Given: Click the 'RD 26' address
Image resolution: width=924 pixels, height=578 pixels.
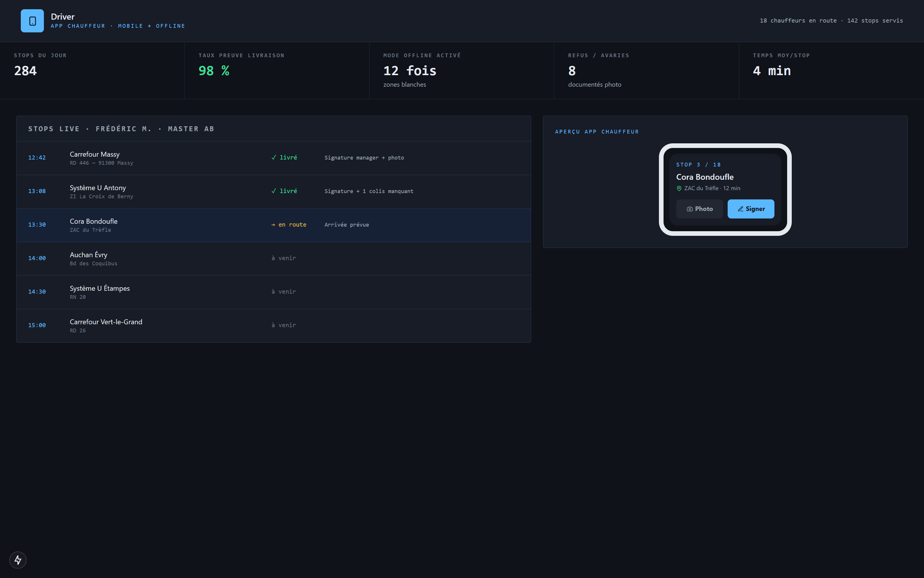Looking at the screenshot, I should 78,331.
